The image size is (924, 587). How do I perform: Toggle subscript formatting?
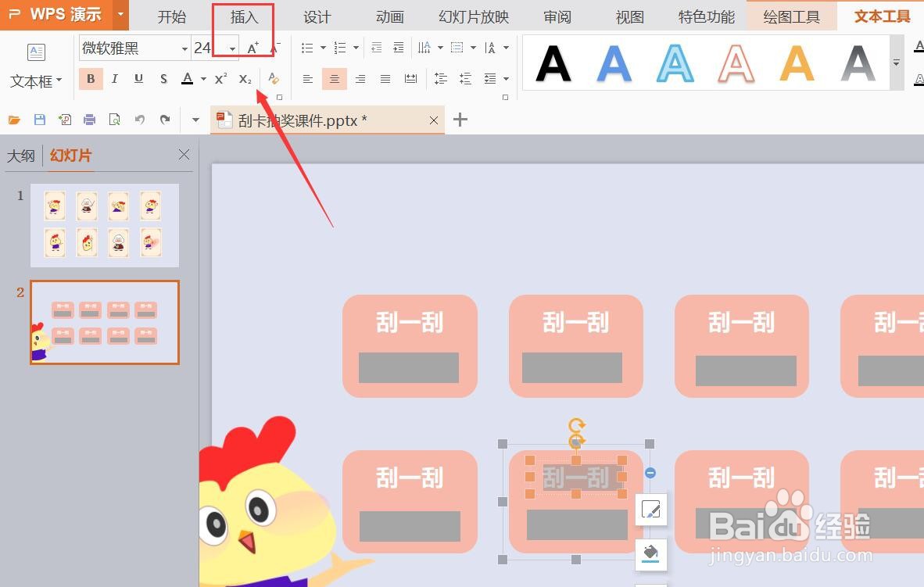pos(245,78)
